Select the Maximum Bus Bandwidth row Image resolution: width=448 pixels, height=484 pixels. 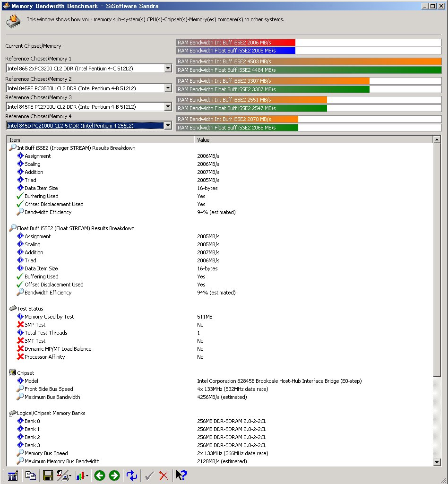[220, 397]
